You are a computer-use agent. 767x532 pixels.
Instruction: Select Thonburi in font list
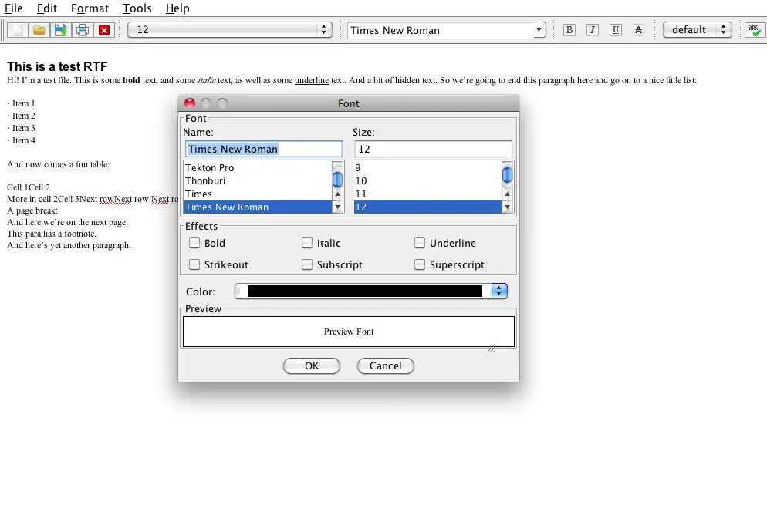258,181
